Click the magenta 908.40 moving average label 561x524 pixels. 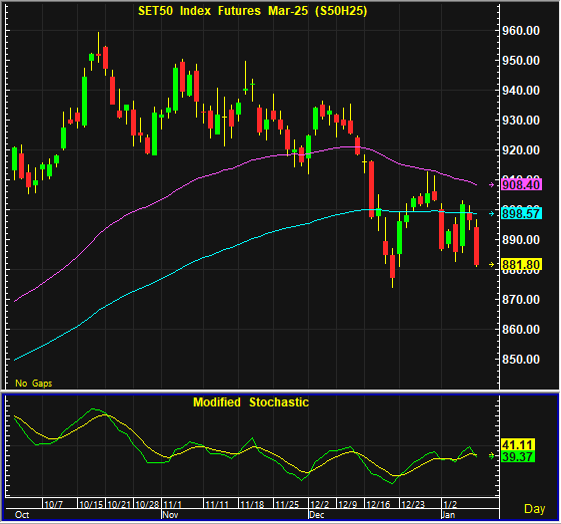(521, 185)
